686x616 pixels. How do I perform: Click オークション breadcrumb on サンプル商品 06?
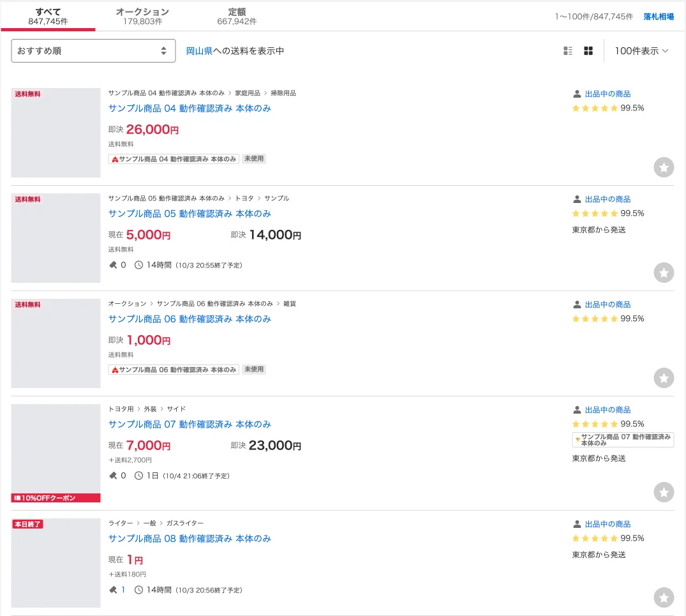pos(128,304)
